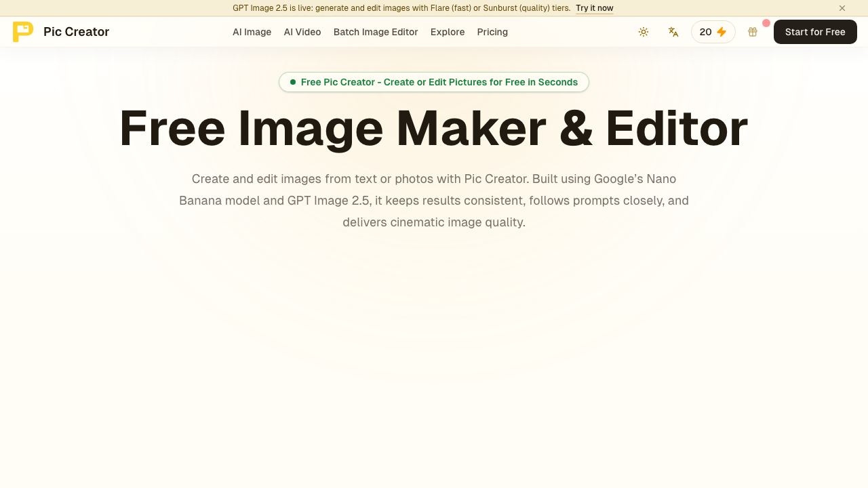
Task: Go to Batch Image Editor
Action: tap(376, 32)
